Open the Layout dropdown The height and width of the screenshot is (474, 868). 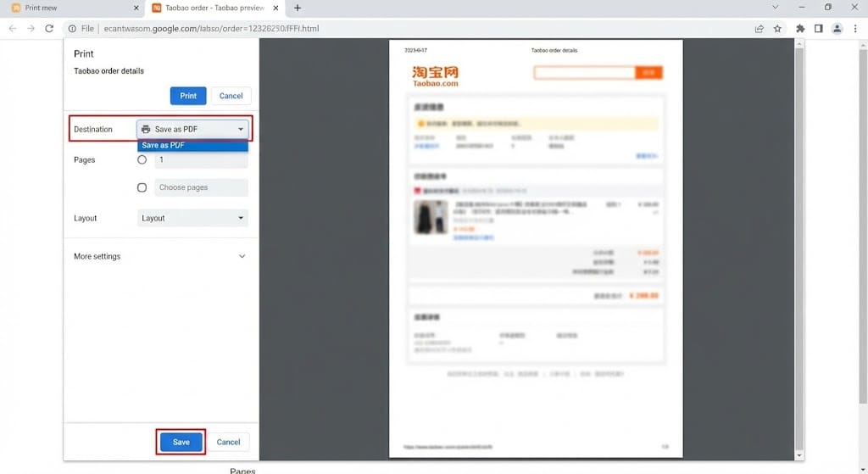[192, 218]
